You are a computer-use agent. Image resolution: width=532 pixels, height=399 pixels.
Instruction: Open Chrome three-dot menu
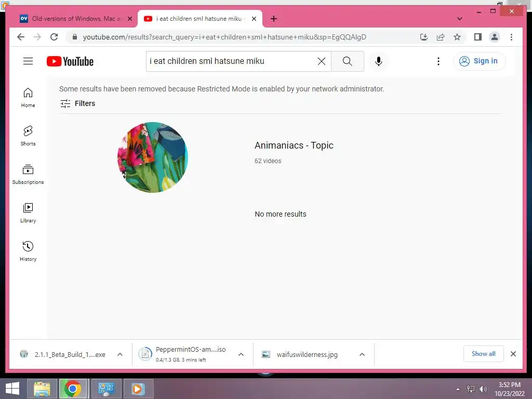click(x=511, y=37)
